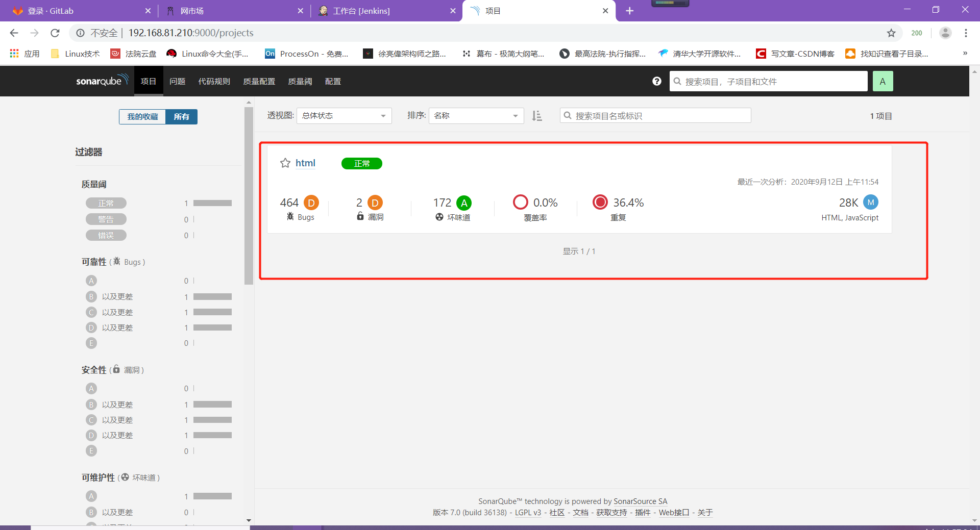The width and height of the screenshot is (980, 530).
Task: Click the size M rating badge
Action: (x=871, y=202)
